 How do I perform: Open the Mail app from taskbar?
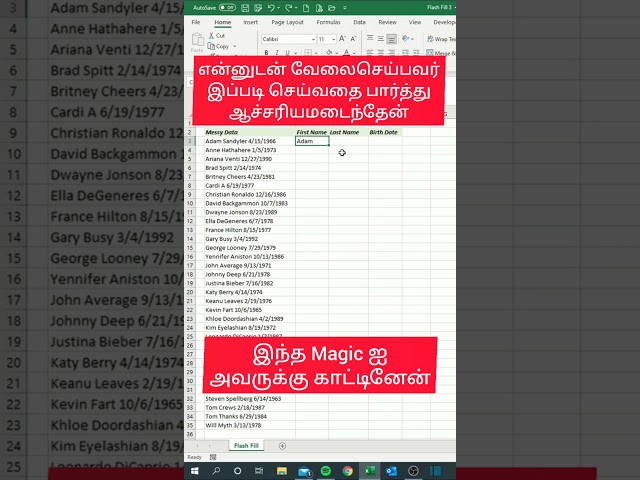[304, 471]
